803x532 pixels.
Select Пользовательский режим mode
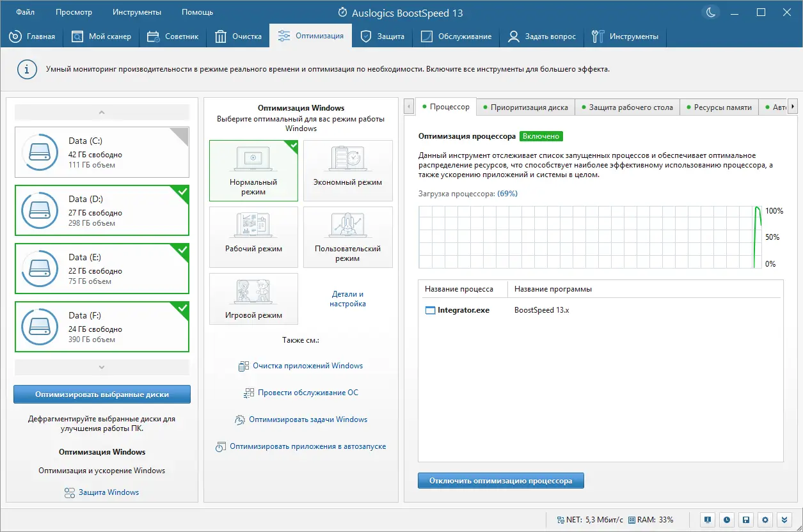(x=347, y=237)
